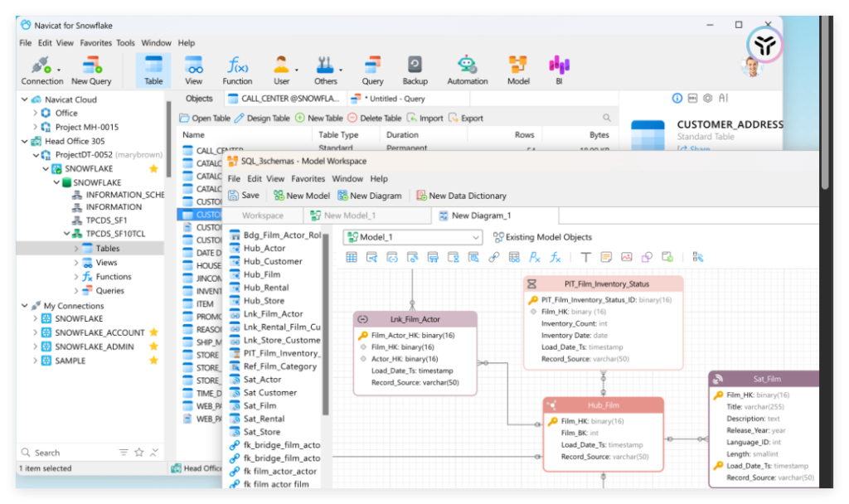Toggle favorite star on SAMPLE connection
This screenshot has height=504, width=849.
[x=153, y=360]
